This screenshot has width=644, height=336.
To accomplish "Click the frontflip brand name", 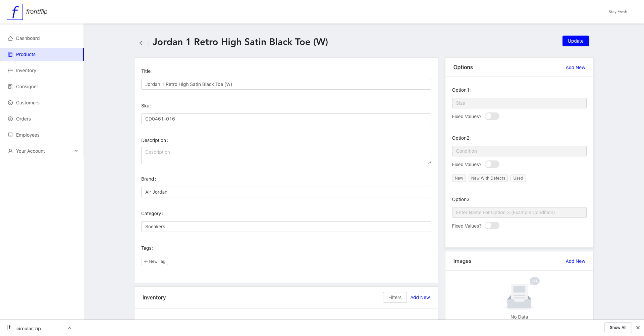I will pyautogui.click(x=37, y=12).
